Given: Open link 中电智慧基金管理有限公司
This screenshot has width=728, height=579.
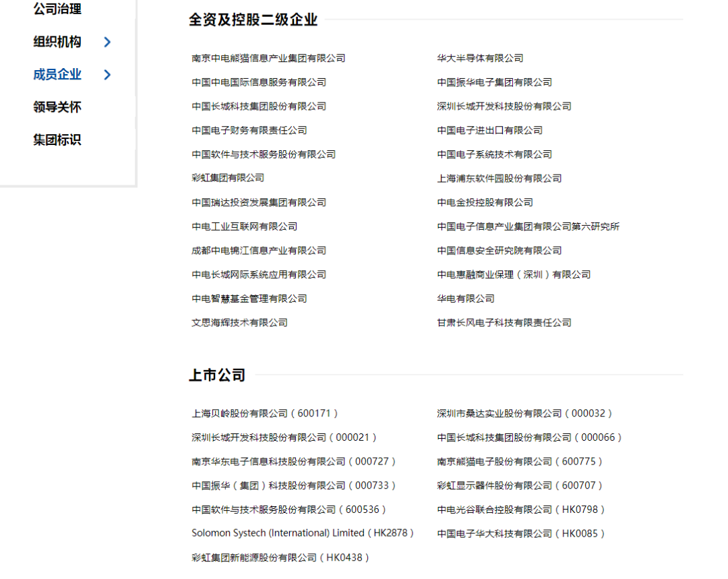Looking at the screenshot, I should (x=249, y=299).
